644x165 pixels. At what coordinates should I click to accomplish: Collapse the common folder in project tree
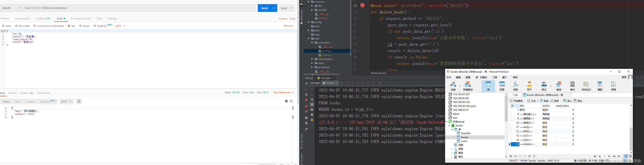pos(309,2)
